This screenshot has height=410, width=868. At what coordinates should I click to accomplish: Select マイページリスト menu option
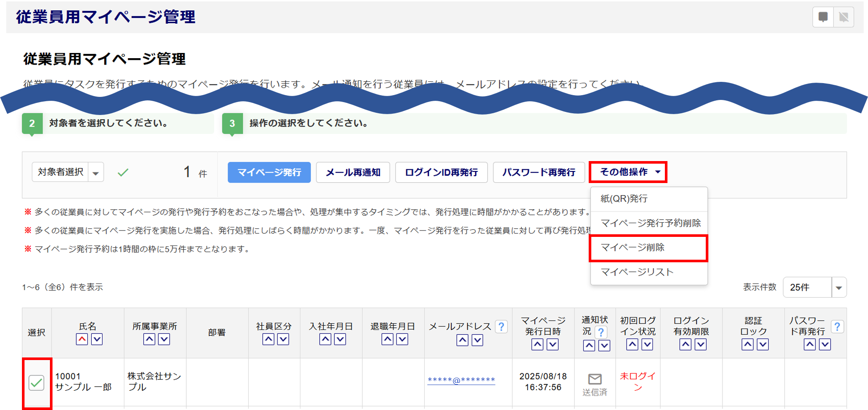pos(637,272)
